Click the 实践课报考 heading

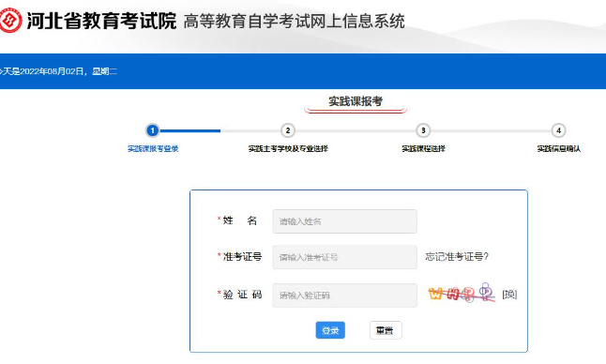pyautogui.click(x=356, y=101)
